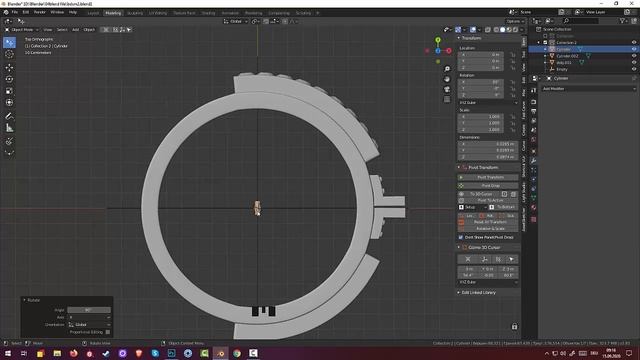Select the Rotate tool
The height and width of the screenshot is (360, 640).
tap(9, 79)
